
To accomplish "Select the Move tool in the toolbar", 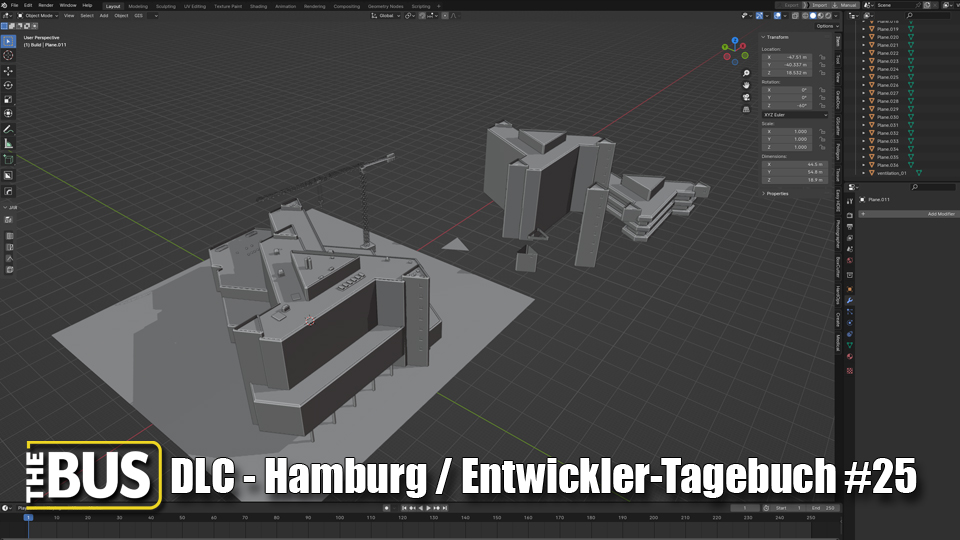I will 8,70.
